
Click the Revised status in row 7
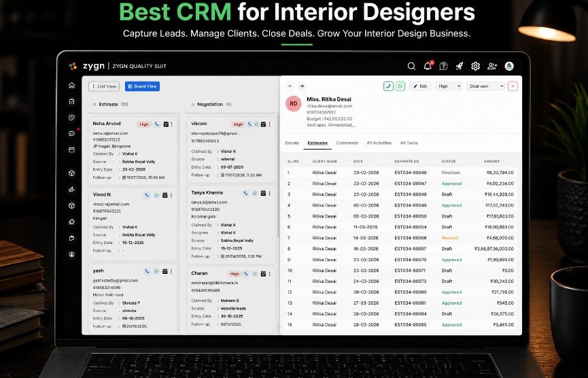(x=450, y=238)
